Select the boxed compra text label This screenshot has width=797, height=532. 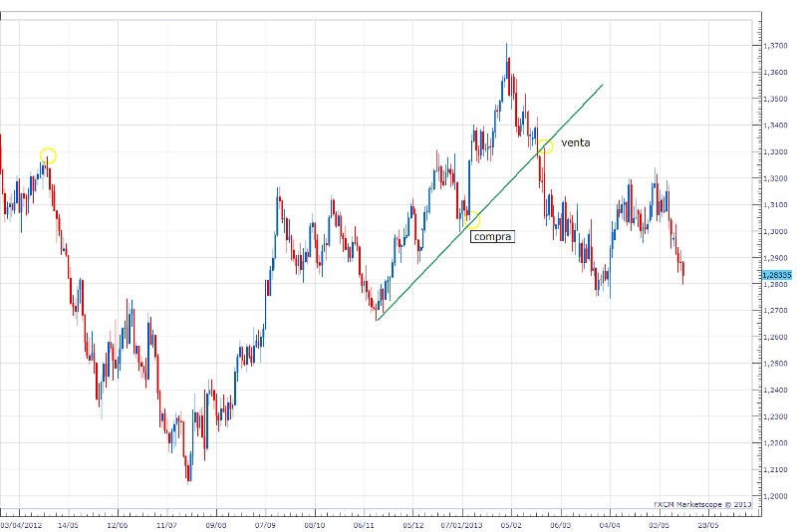pyautogui.click(x=493, y=237)
